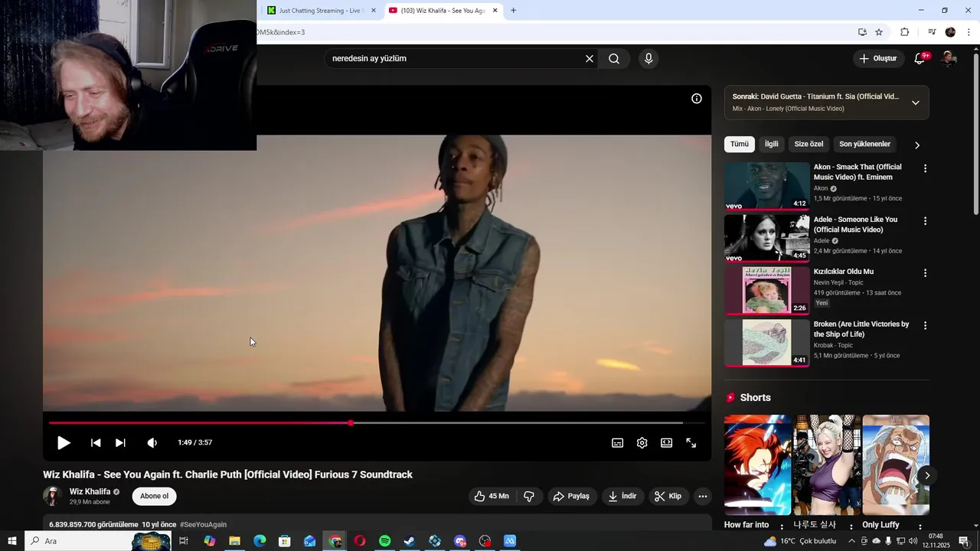
Task: Start voice search with microphone
Action: (648, 59)
